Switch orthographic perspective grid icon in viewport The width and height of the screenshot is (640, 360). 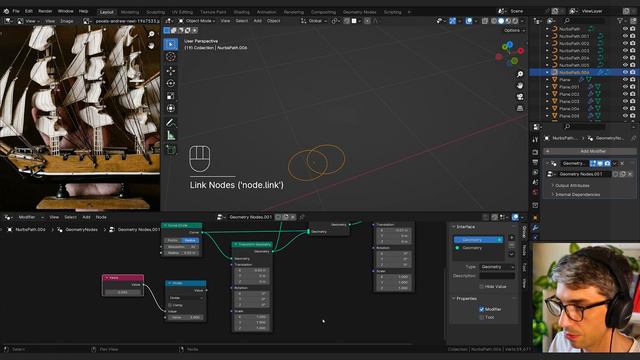tap(520, 108)
